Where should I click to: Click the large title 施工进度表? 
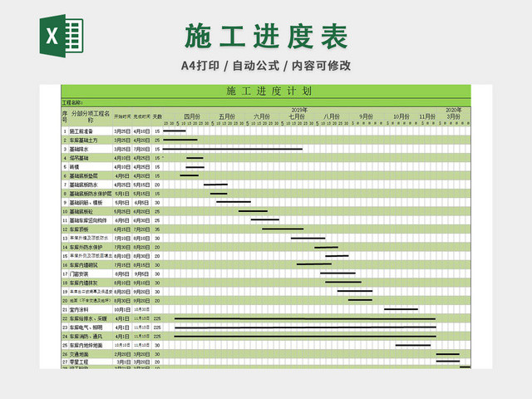point(266,37)
